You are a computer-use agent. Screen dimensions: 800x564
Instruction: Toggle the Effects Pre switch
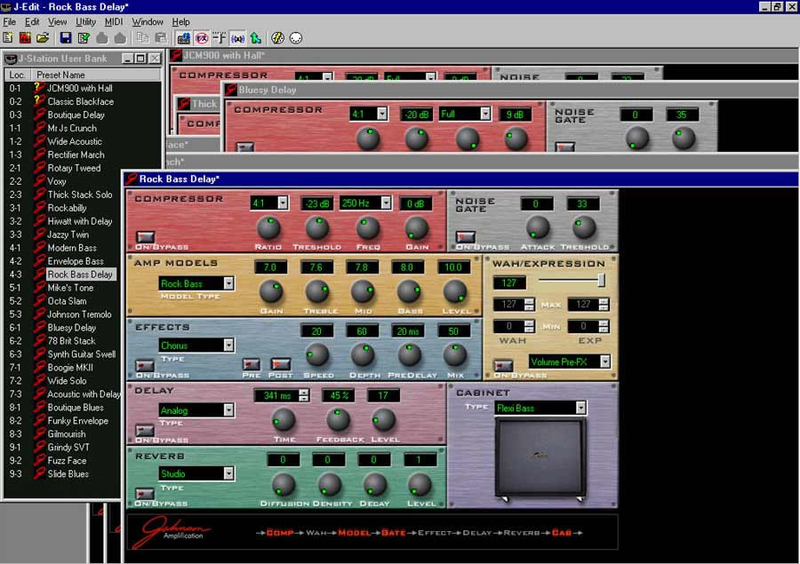point(251,364)
